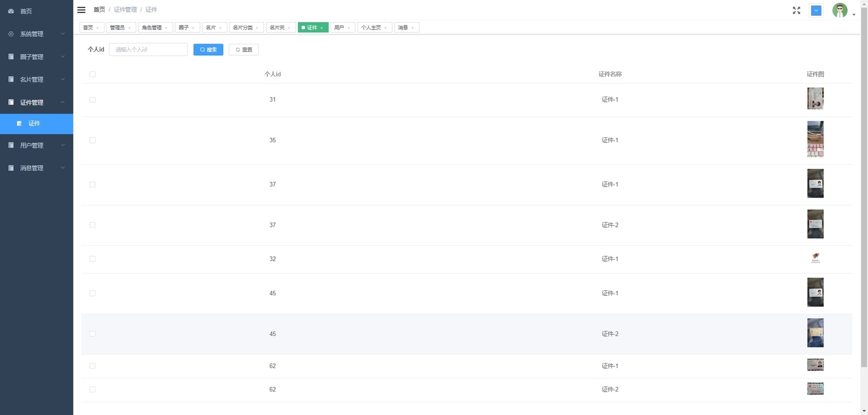Open the 证件图 thumbnail for id 31
Screen dimensions: 868x415
coord(815,98)
